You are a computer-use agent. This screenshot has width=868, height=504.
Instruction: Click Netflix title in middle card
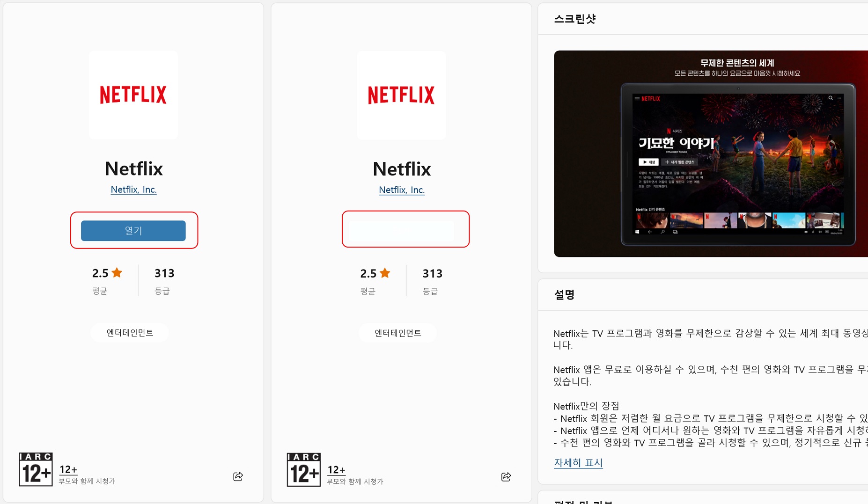(402, 169)
